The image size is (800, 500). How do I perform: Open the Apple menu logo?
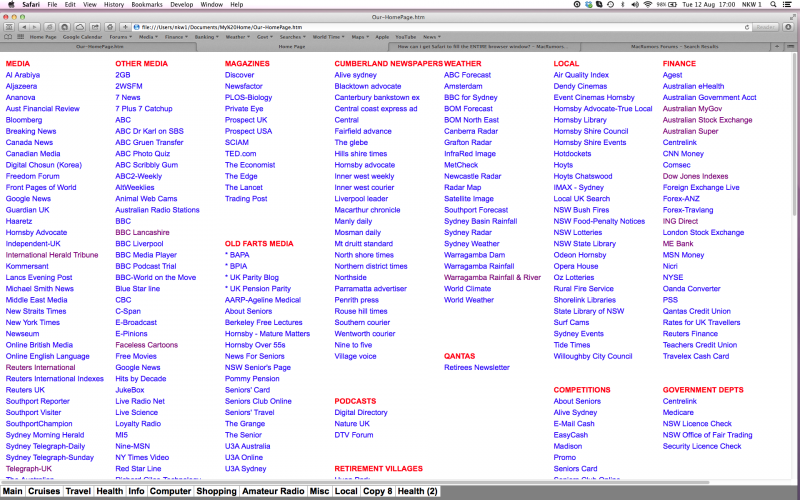coord(11,5)
